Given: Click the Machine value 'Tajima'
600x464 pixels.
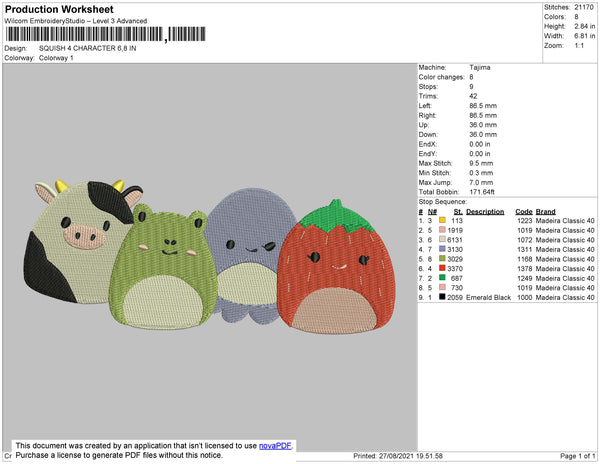Looking at the screenshot, I should click(480, 67).
